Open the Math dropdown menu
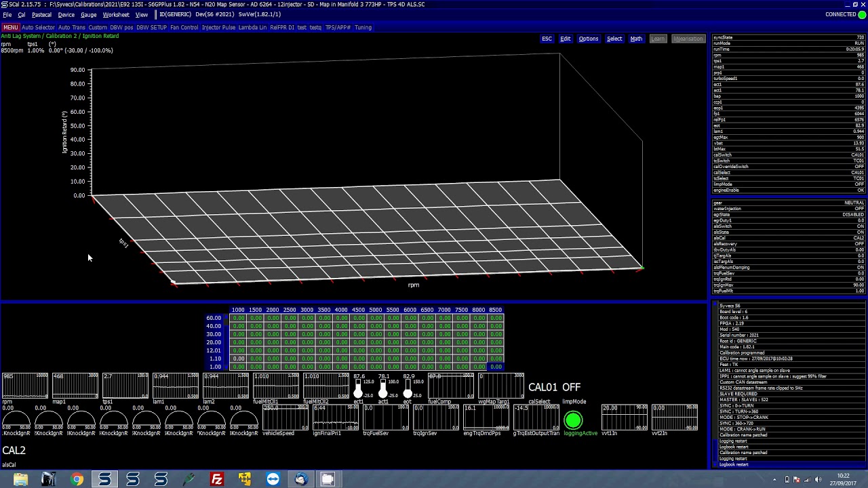Viewport: 868px width, 488px height. point(636,39)
